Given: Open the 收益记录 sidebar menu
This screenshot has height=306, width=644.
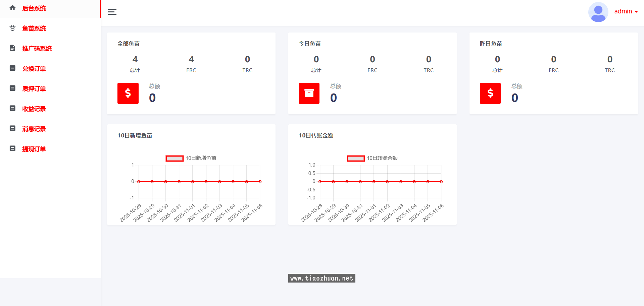Looking at the screenshot, I should point(34,109).
